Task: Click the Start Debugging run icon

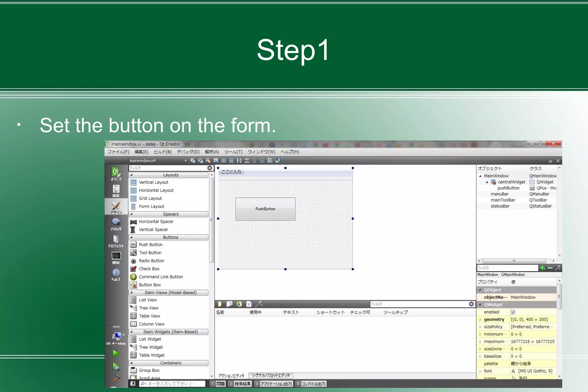Action: 116,366
